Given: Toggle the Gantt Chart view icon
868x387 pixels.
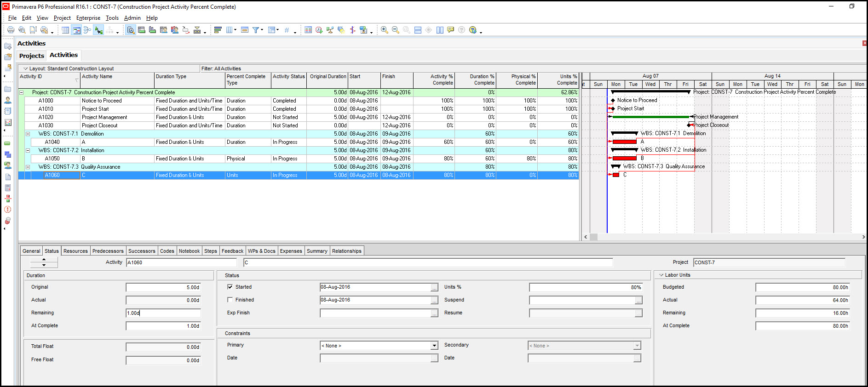Looking at the screenshot, I should pyautogui.click(x=76, y=30).
